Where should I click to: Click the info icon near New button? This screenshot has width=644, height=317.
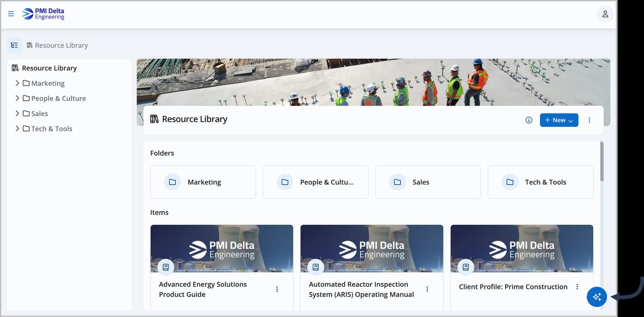(529, 120)
